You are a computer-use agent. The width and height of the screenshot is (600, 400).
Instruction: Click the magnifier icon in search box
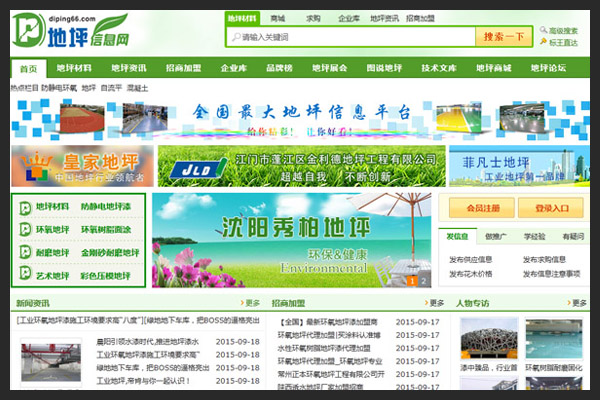tap(236, 37)
